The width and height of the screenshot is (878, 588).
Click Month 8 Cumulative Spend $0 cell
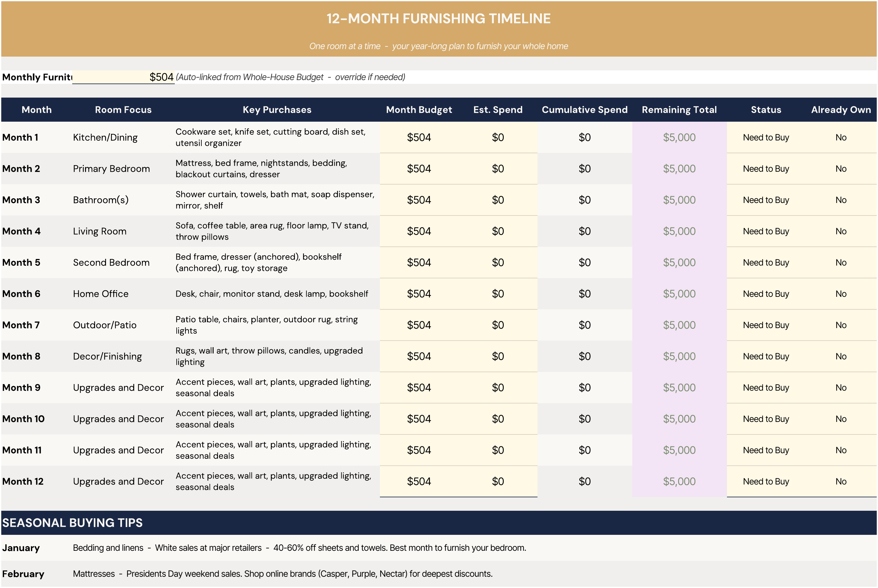[x=584, y=356]
